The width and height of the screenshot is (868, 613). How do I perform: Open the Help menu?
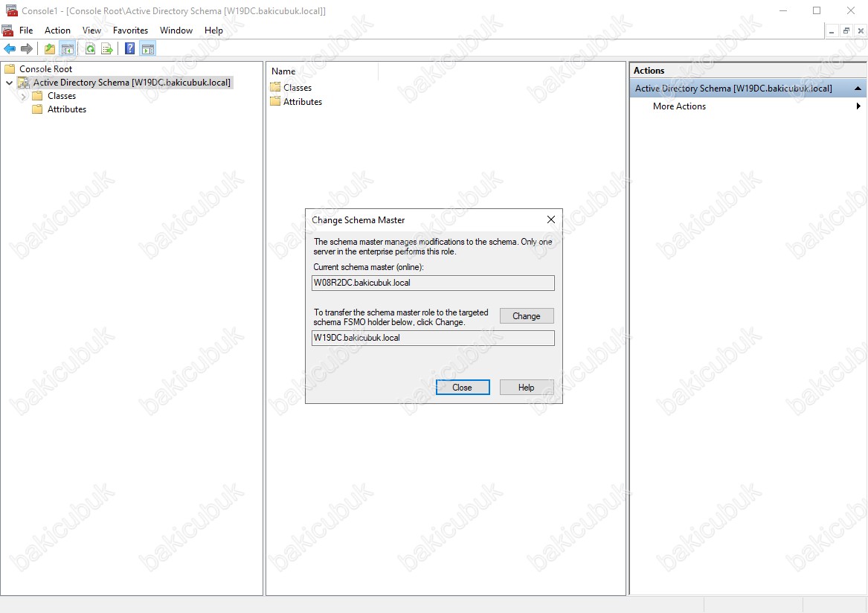tap(213, 30)
